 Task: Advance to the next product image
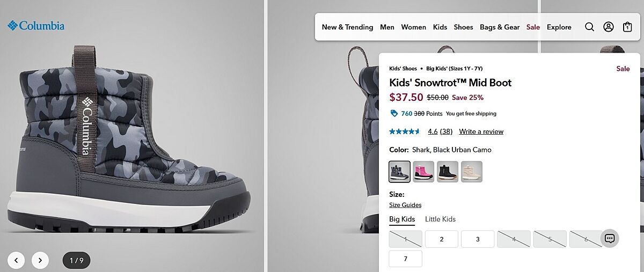point(40,260)
